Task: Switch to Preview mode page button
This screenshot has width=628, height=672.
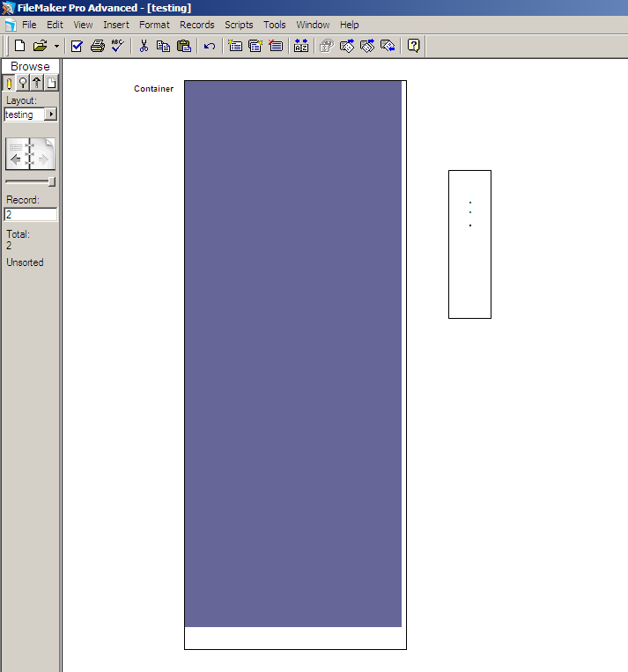Action: click(51, 83)
